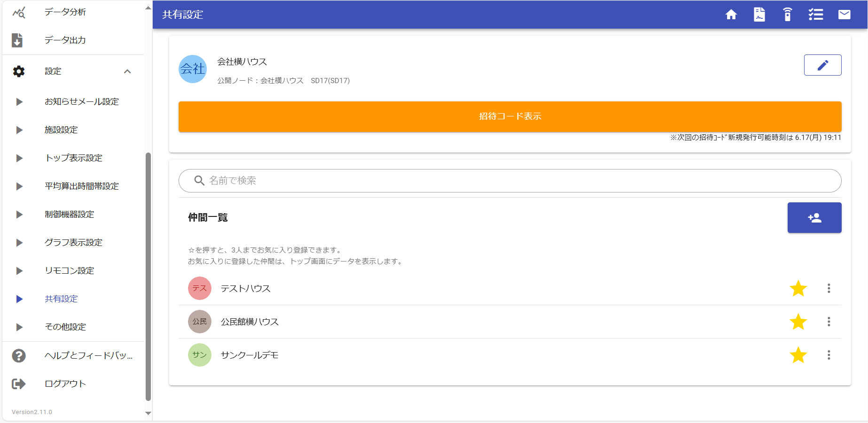
Task: Open the checklist icon in header
Action: [x=816, y=15]
